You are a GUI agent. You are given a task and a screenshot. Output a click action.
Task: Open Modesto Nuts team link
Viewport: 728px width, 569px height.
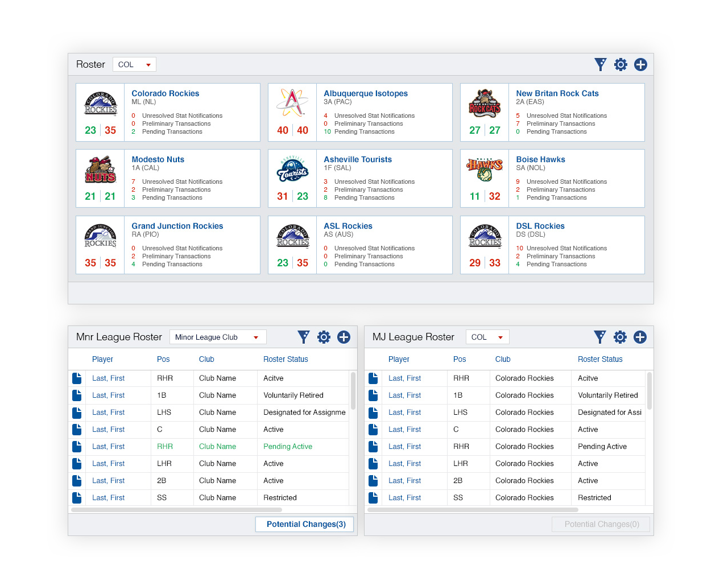pyautogui.click(x=158, y=159)
